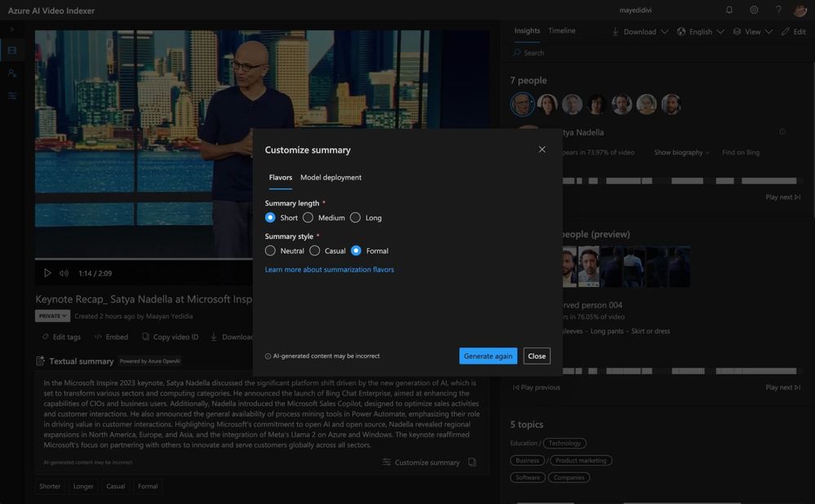Play the video
The width and height of the screenshot is (815, 504).
[x=47, y=272]
